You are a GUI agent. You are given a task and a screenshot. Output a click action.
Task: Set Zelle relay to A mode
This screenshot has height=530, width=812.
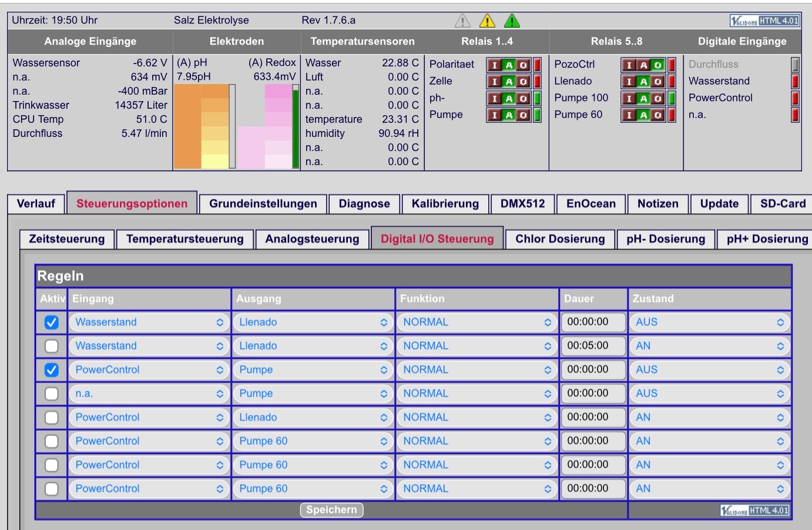pos(509,82)
